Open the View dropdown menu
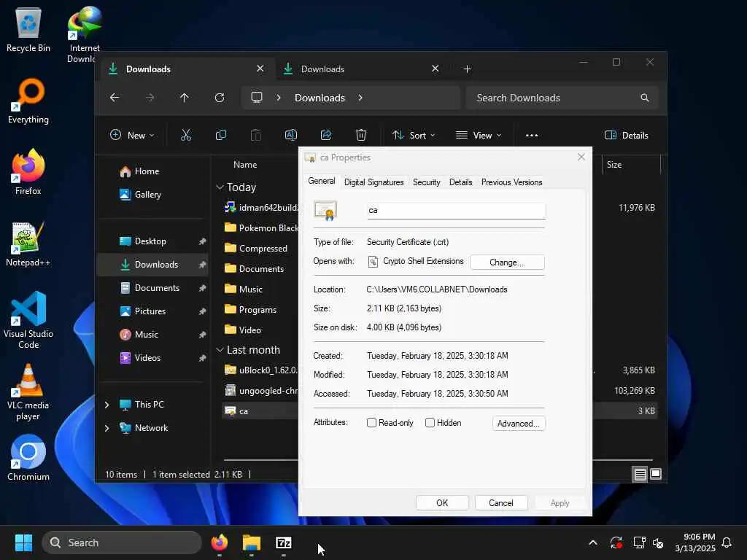 pyautogui.click(x=479, y=135)
